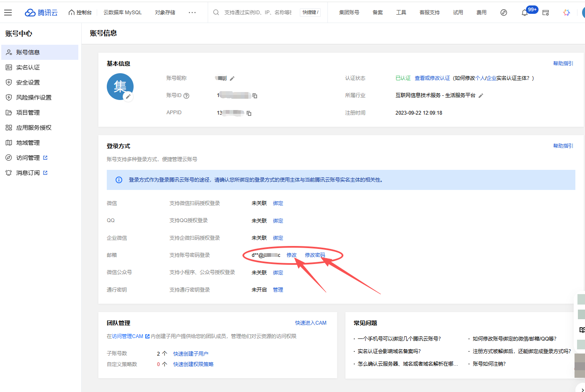Copy the APPID value
Screen dimensions: 585x392
tap(249, 113)
